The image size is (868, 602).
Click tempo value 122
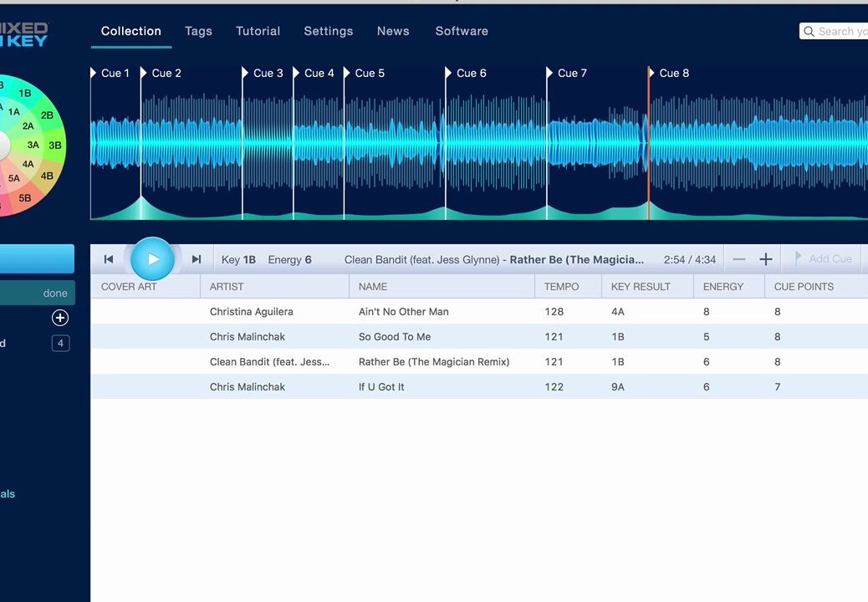[554, 387]
